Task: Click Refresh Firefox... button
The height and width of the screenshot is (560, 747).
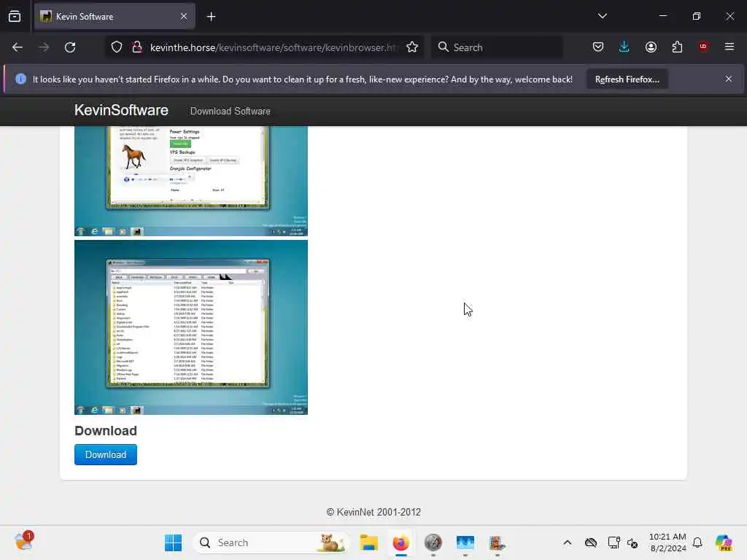Action: [627, 79]
